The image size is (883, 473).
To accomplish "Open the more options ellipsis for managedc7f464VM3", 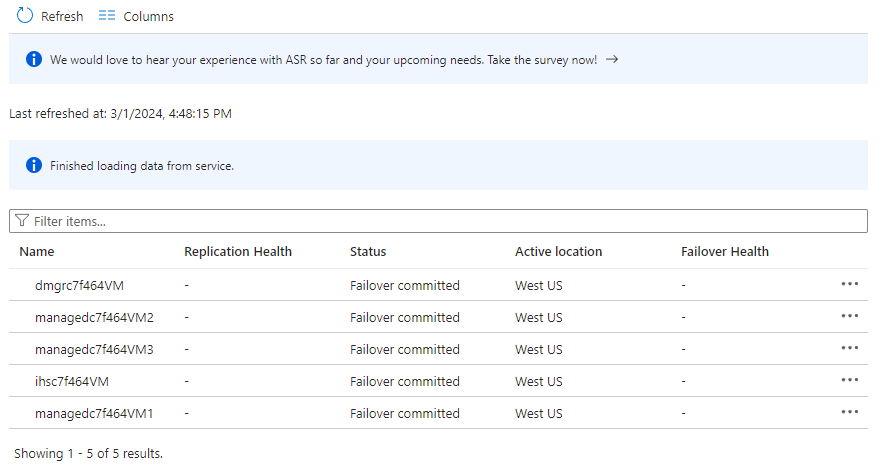I will pos(850,348).
